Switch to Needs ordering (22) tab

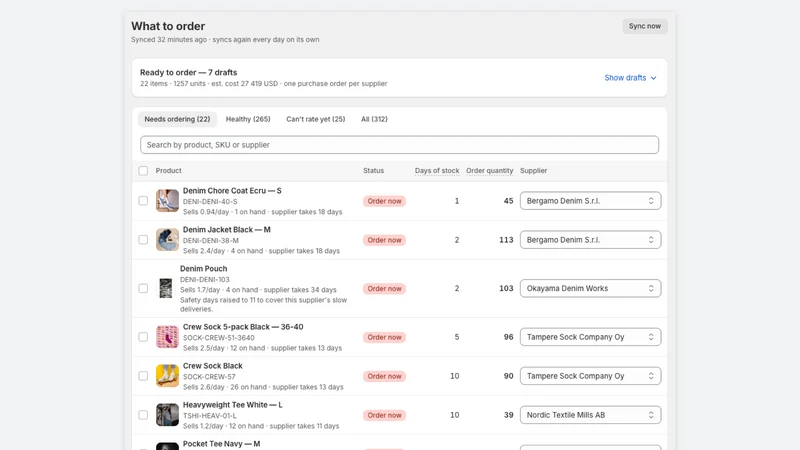pos(177,119)
